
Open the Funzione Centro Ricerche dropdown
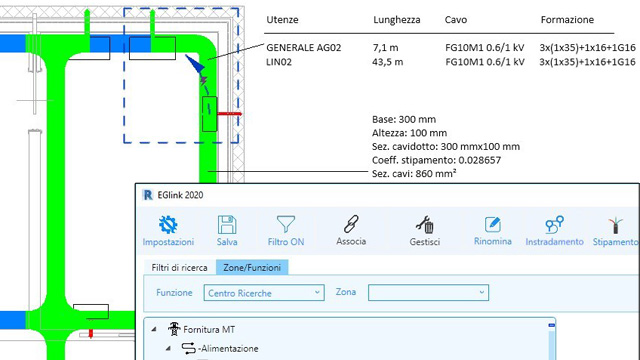tap(264, 293)
